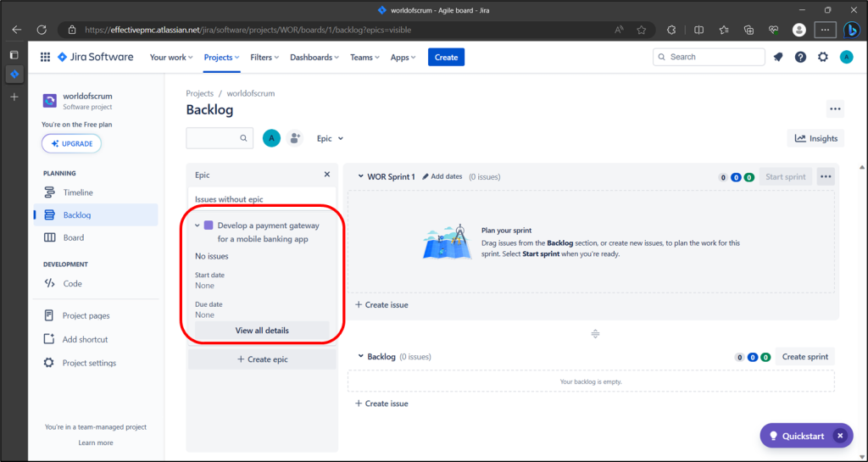Click the Jira Software logo
868x462 pixels.
[95, 57]
